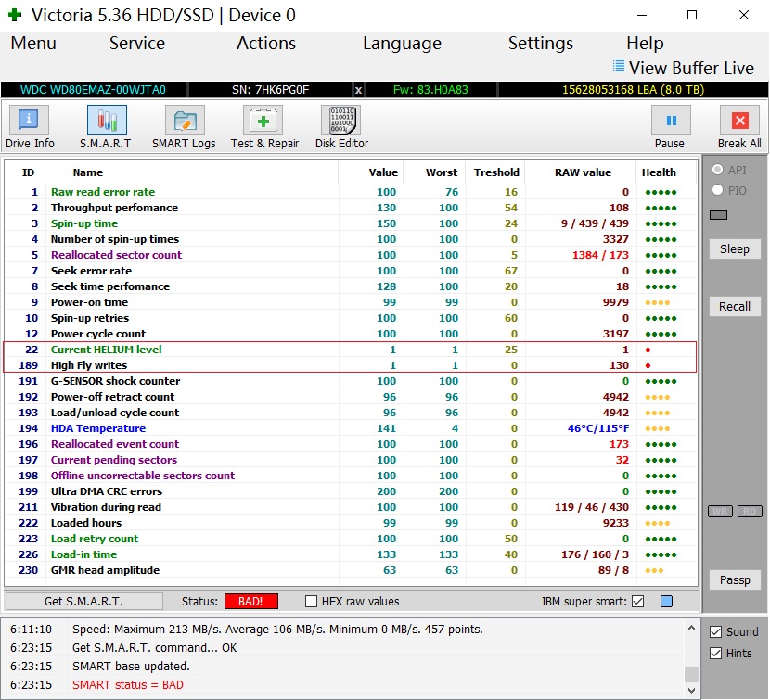Viewport: 770px width, 700px height.
Task: Click the 15628053168 LBA capacity label
Action: pyautogui.click(x=633, y=90)
